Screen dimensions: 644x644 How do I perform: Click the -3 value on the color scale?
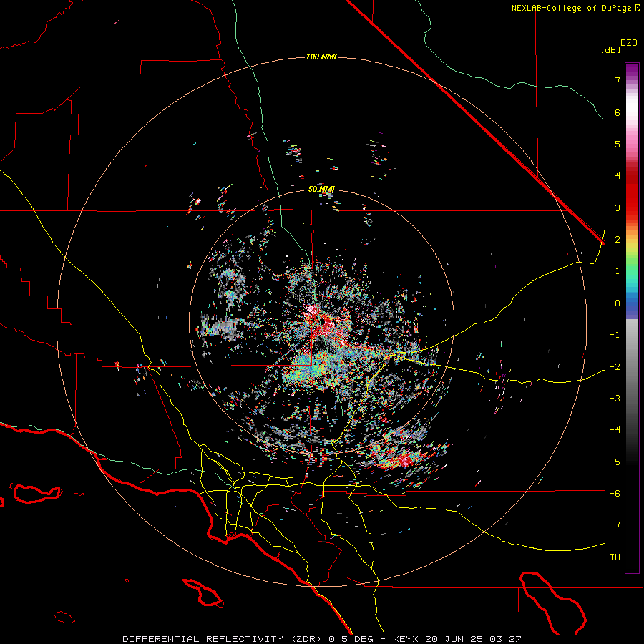(x=615, y=398)
